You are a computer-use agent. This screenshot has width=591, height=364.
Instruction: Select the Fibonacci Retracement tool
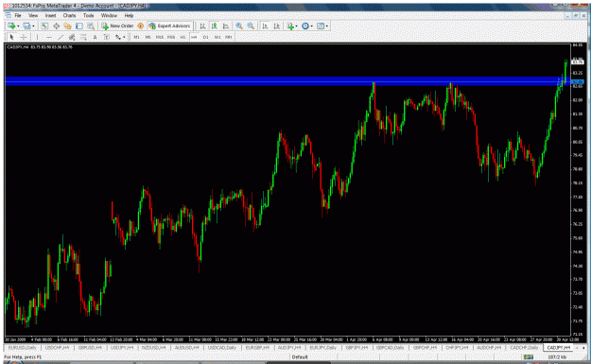tap(83, 37)
